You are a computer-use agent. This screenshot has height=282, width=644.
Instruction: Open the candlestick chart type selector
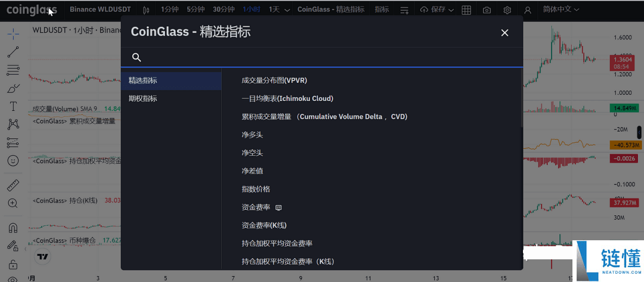click(x=146, y=10)
